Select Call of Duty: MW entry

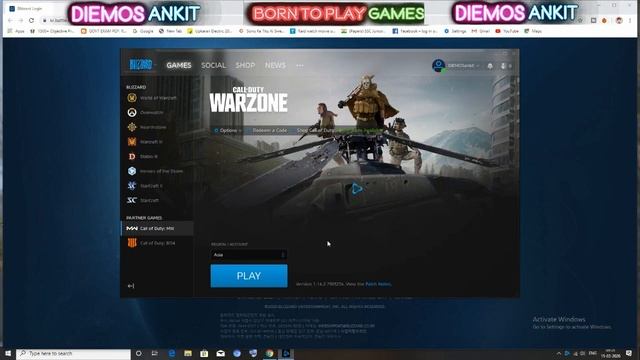[x=157, y=229]
